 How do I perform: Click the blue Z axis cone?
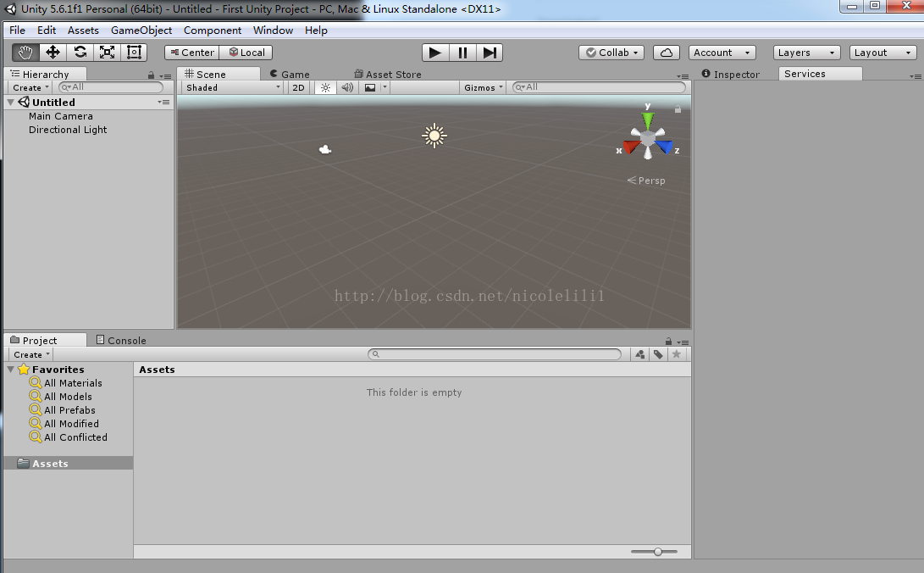coord(664,146)
